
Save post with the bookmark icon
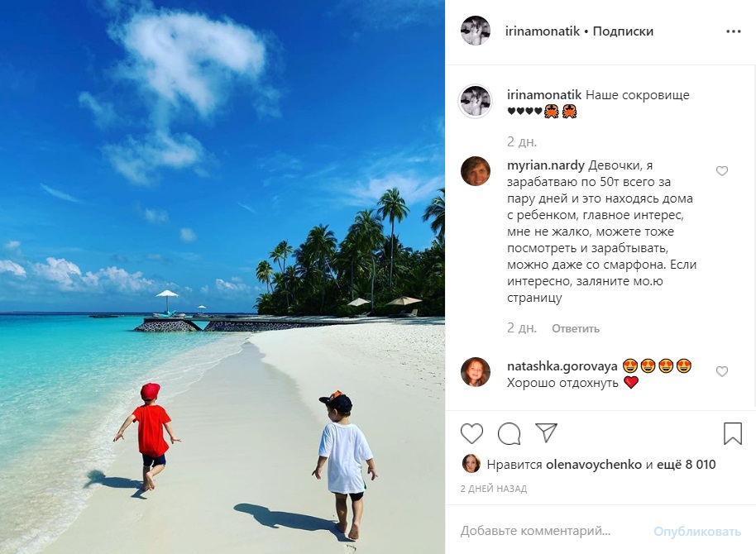(x=732, y=433)
